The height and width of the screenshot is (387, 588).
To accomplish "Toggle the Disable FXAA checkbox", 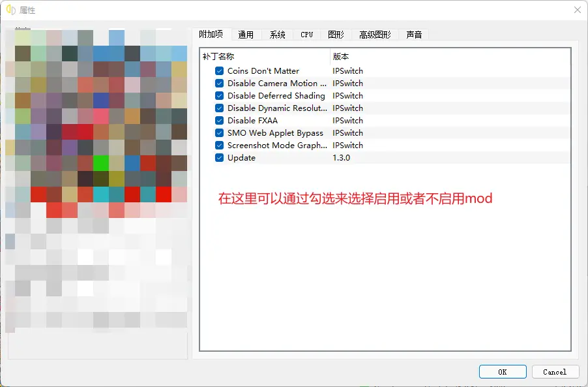I will pyautogui.click(x=220, y=121).
